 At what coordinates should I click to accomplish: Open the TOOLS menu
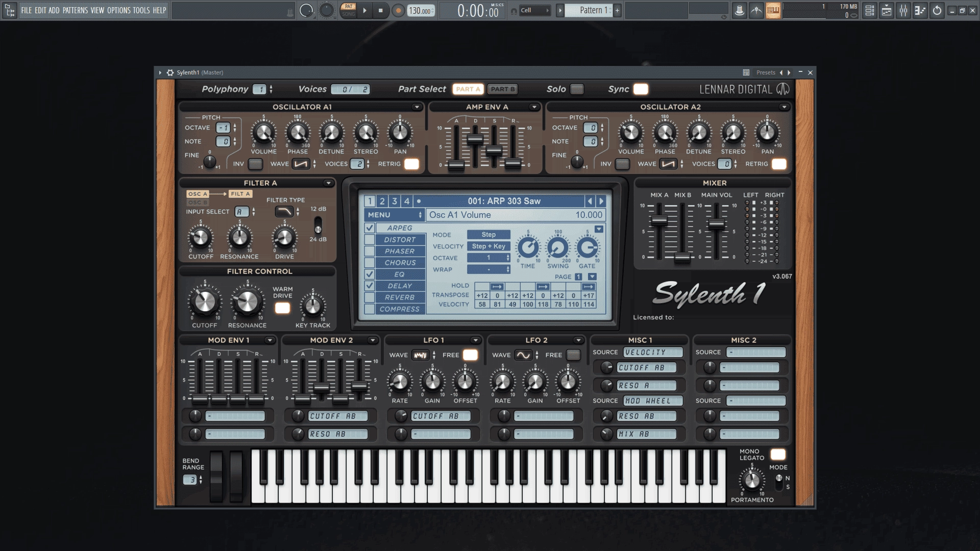tap(141, 10)
